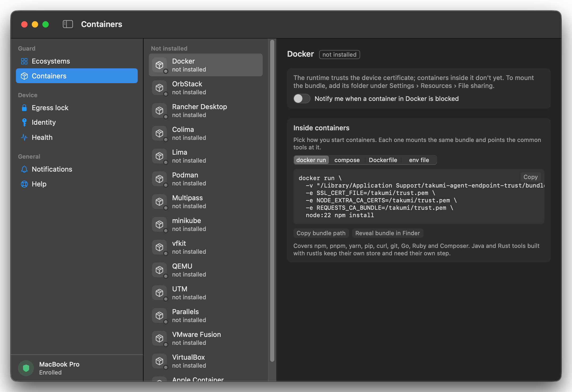
Task: Select the Help sidebar label
Action: click(x=39, y=184)
